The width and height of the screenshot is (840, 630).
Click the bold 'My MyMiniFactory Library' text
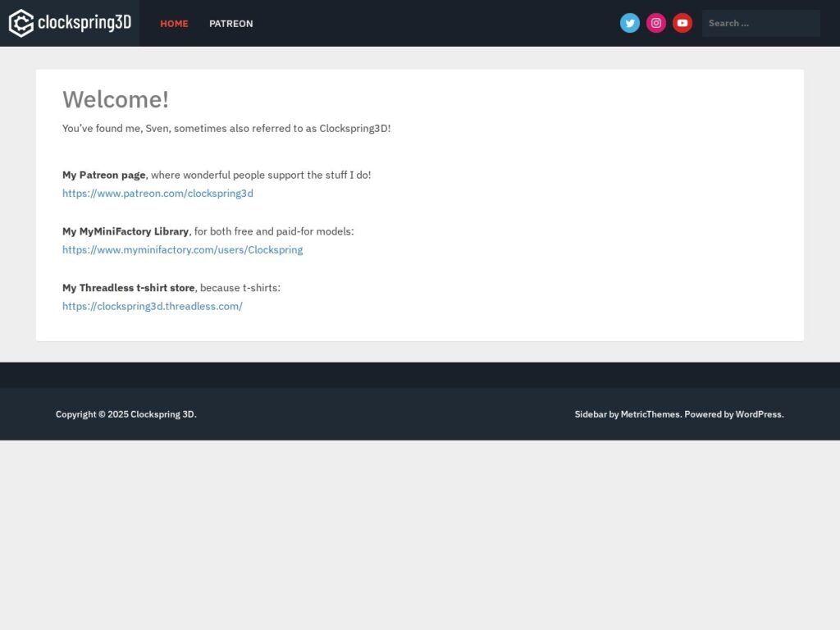click(126, 231)
